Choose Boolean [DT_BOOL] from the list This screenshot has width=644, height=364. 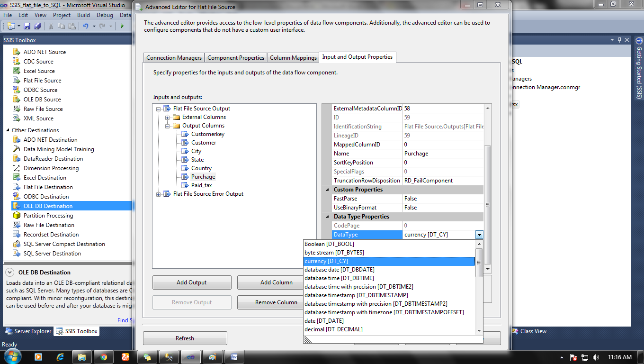(389, 244)
